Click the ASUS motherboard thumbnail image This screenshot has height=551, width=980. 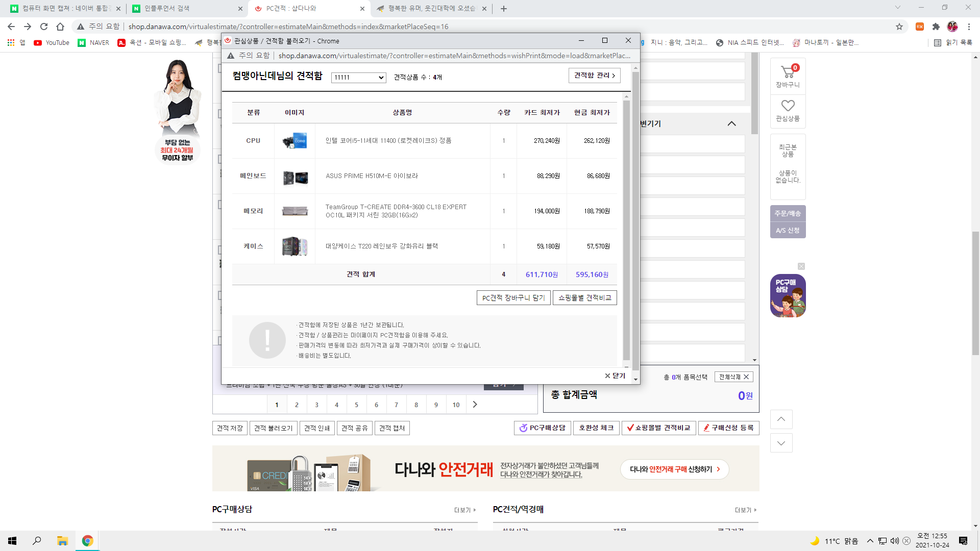tap(295, 177)
